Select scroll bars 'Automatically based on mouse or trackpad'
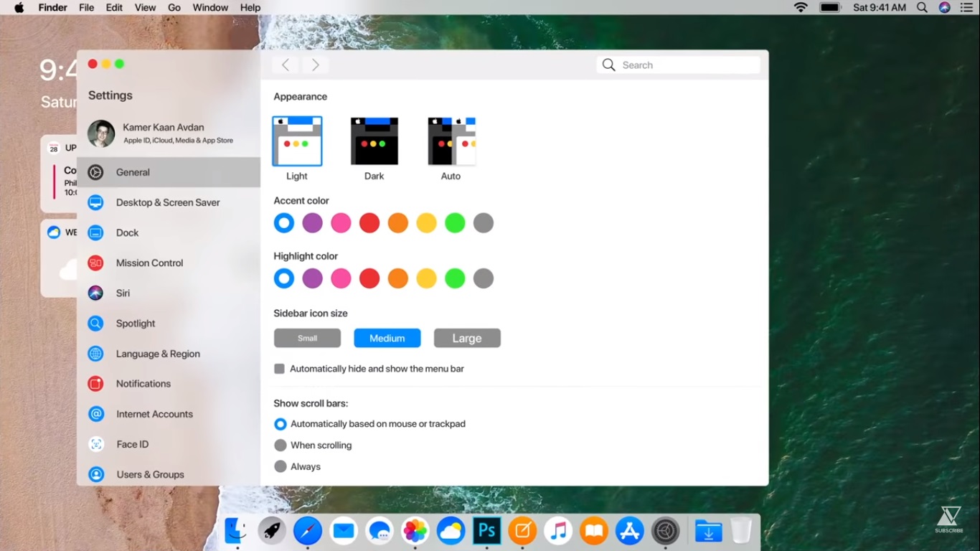980x551 pixels. [x=281, y=424]
